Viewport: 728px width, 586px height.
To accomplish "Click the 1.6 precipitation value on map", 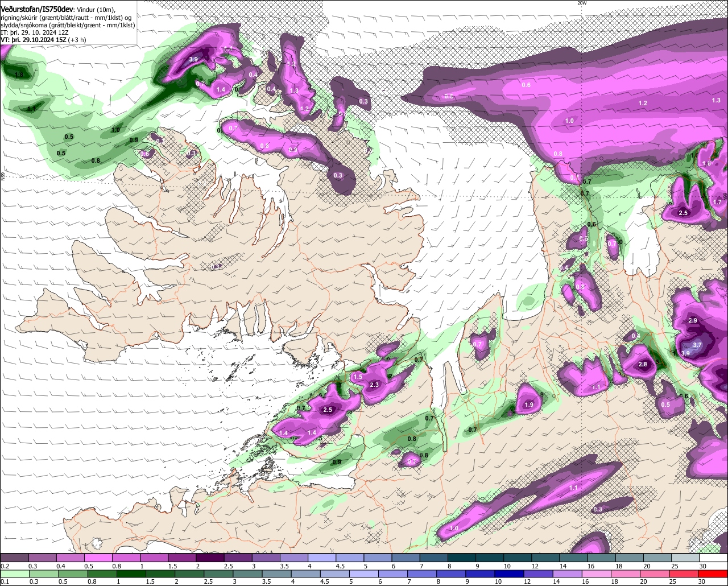I will pyautogui.click(x=706, y=163).
